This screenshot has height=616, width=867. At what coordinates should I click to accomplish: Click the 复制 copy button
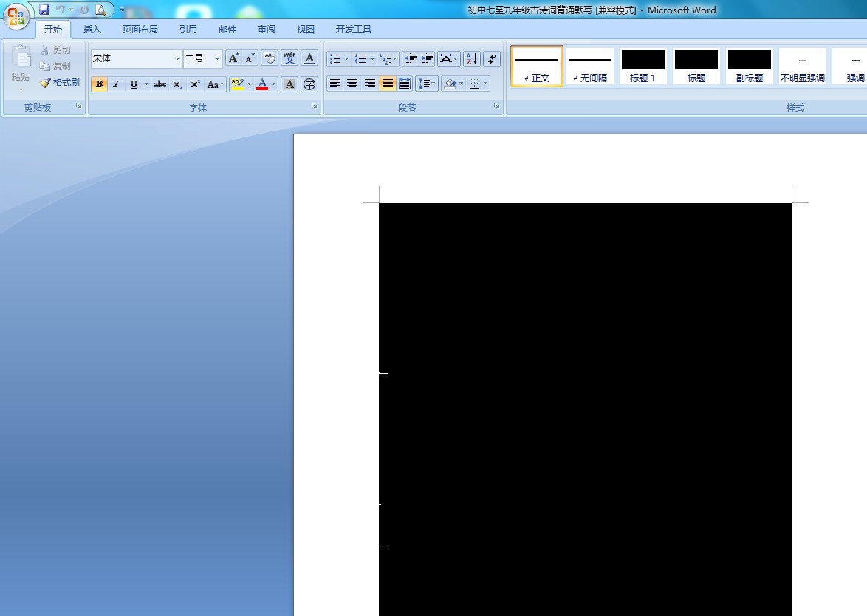point(55,66)
